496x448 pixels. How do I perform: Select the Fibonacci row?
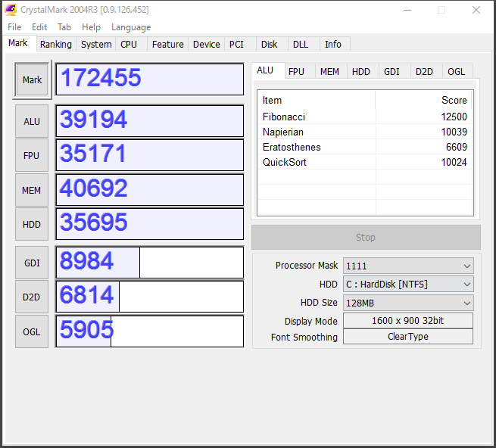pyautogui.click(x=365, y=117)
